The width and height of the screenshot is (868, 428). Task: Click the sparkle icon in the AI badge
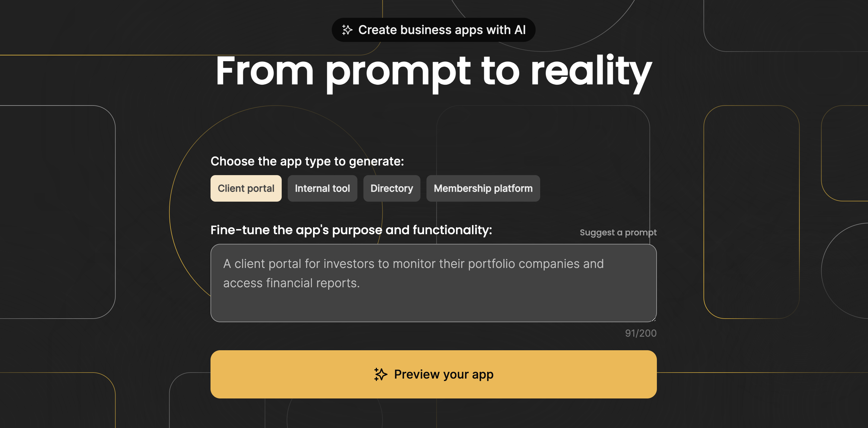tap(347, 30)
